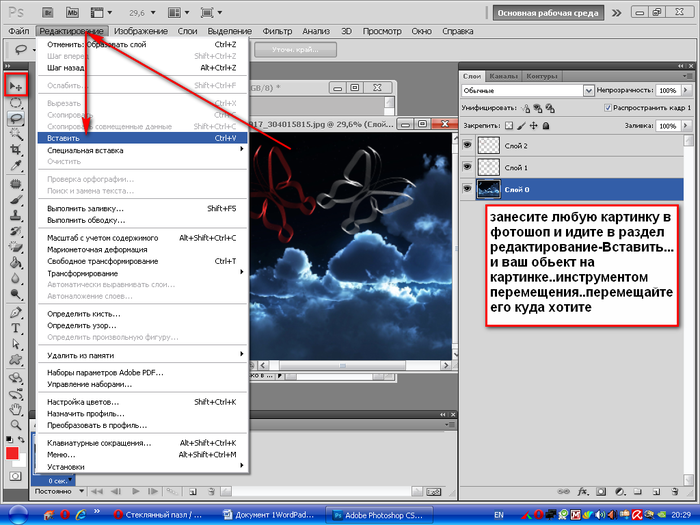
Task: Click the red foreground color swatch
Action: 12,453
